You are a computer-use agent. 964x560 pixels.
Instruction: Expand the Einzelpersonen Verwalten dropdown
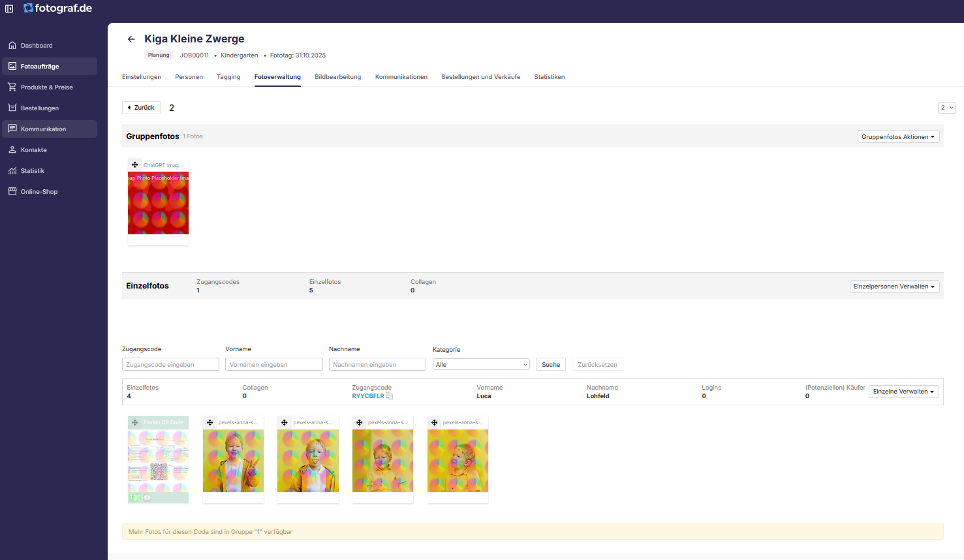(x=894, y=287)
